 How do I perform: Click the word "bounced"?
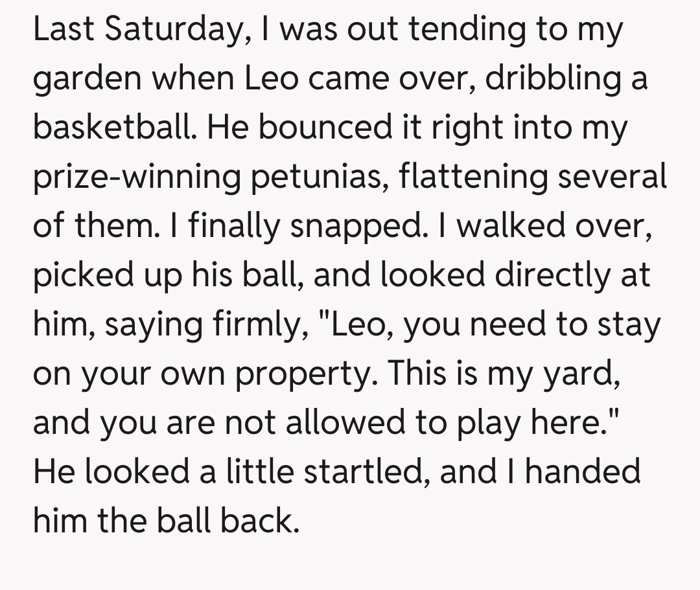pos(318,128)
